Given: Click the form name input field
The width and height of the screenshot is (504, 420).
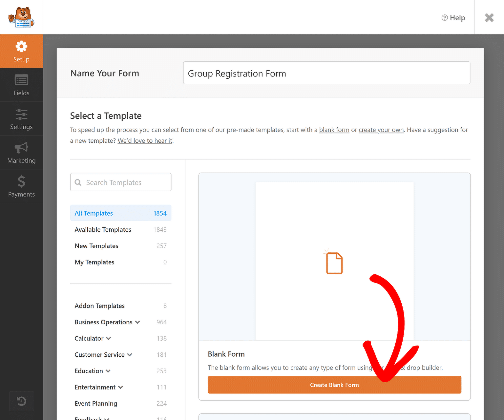Looking at the screenshot, I should click(x=326, y=73).
